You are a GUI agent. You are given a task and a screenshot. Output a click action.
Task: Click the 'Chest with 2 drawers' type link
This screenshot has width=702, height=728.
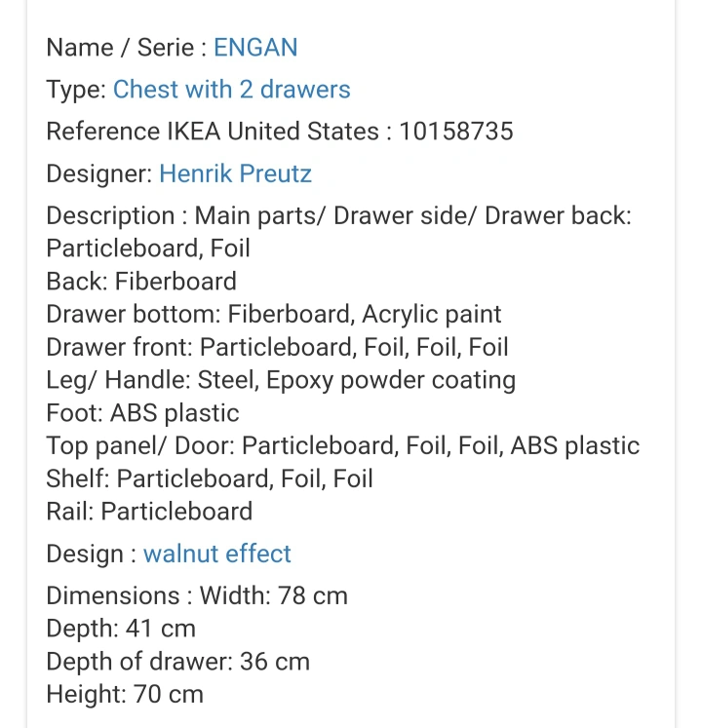click(x=231, y=90)
